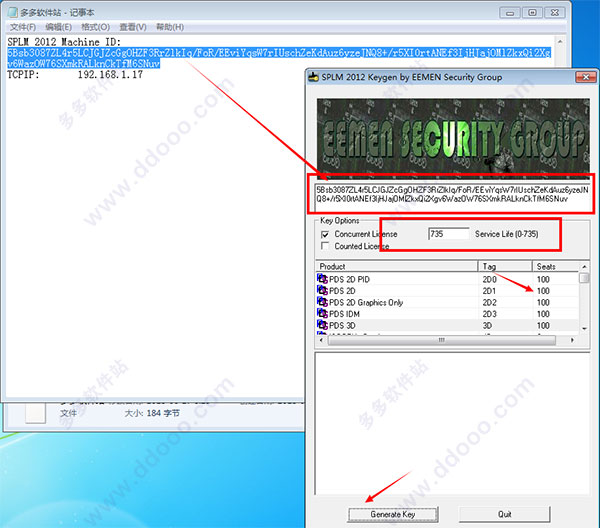This screenshot has width=600, height=528.
Task: Click the Notepad scroll up arrow
Action: tap(560, 41)
